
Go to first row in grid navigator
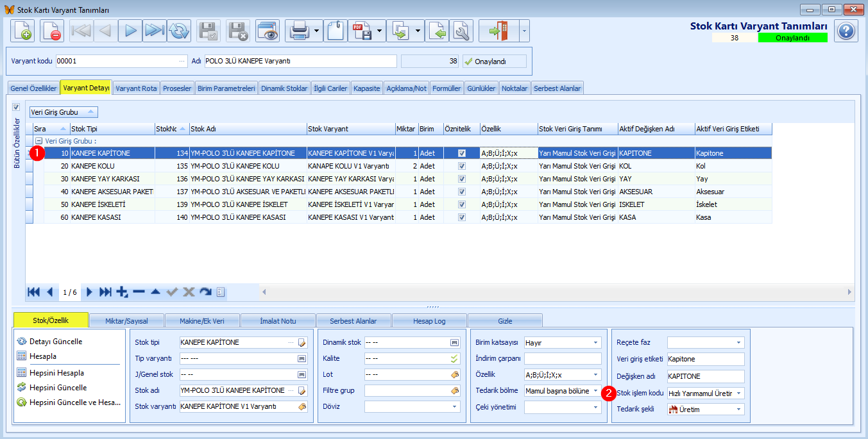tap(33, 292)
